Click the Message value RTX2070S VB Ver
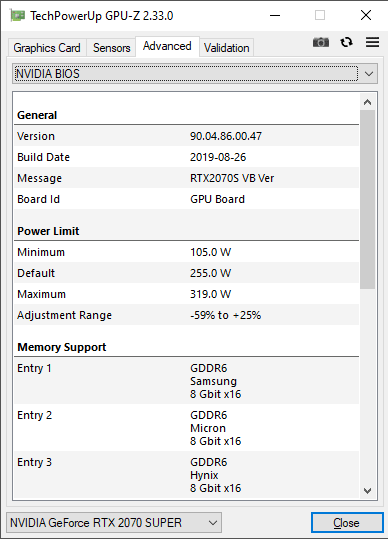The width and height of the screenshot is (388, 539). [x=232, y=178]
